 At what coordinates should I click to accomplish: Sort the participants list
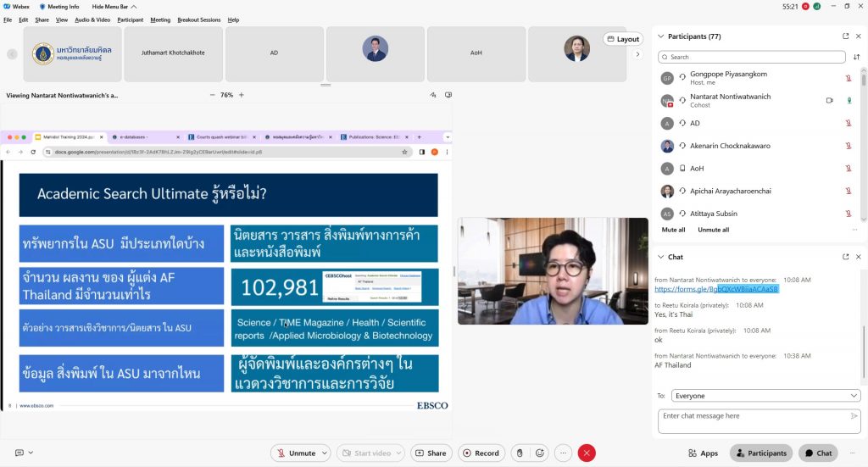[x=856, y=57]
